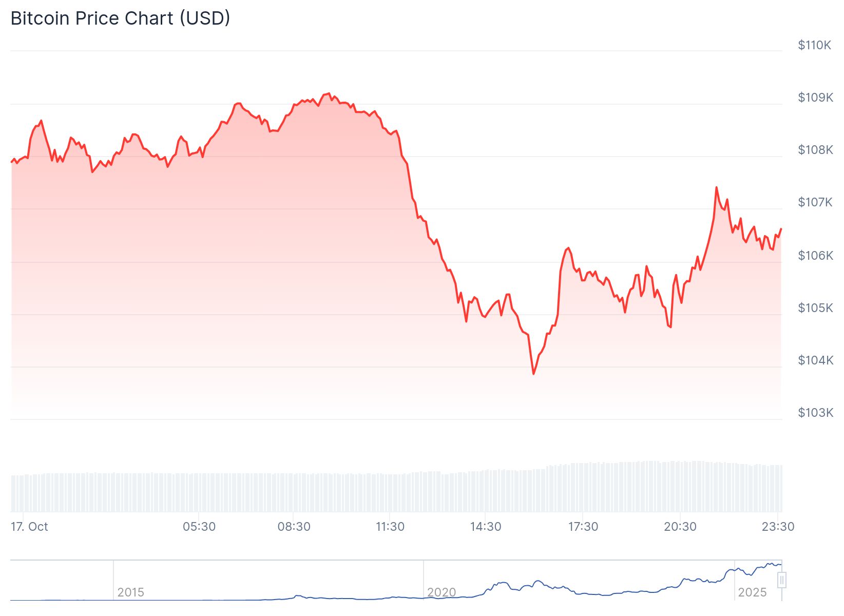The height and width of the screenshot is (616, 844).
Task: Click the 05:30 time axis label
Action: (x=199, y=527)
